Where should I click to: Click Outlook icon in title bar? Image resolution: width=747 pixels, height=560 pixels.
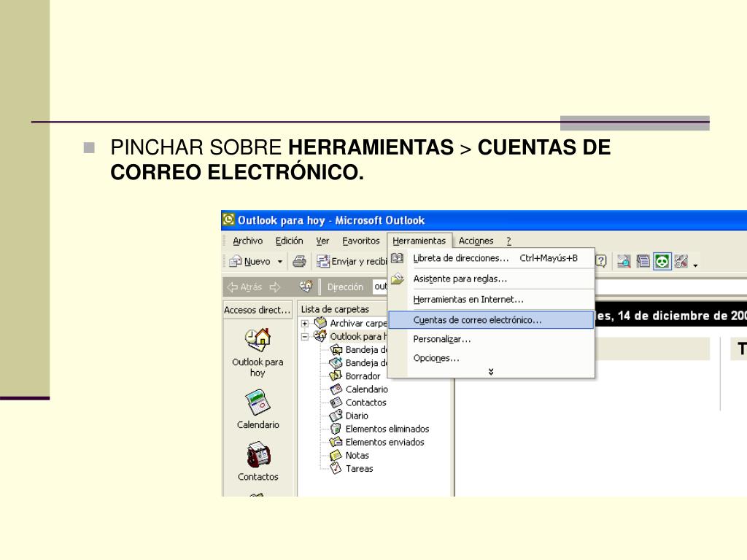228,219
